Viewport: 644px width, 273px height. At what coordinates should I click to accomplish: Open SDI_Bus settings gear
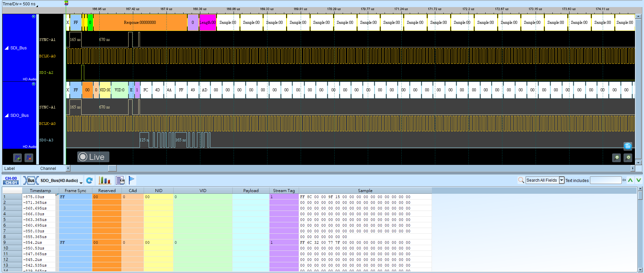(34, 16)
